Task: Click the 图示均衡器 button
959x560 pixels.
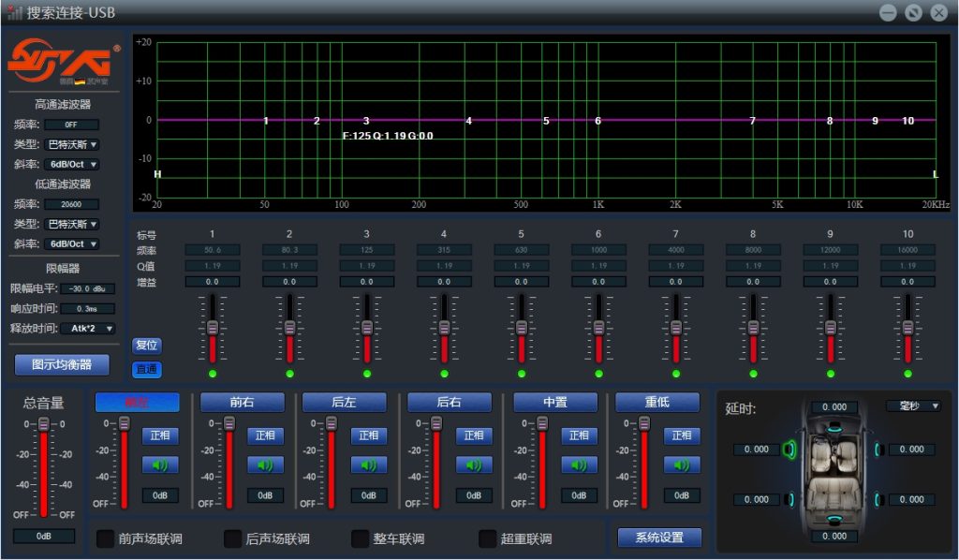Action: click(62, 365)
